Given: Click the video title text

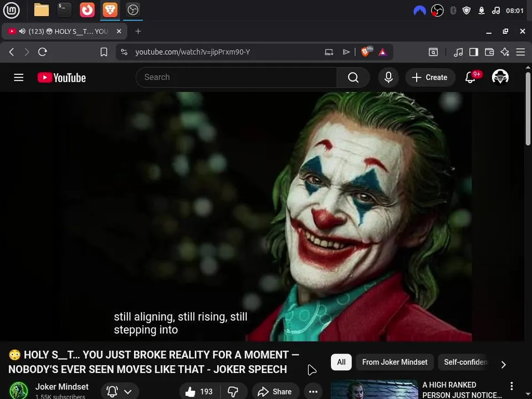Looking at the screenshot, I should pos(154,362).
